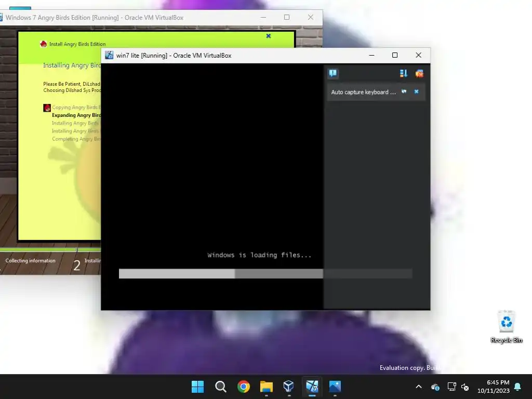The image size is (532, 399).
Task: Open taskbar Search
Action: click(220, 387)
